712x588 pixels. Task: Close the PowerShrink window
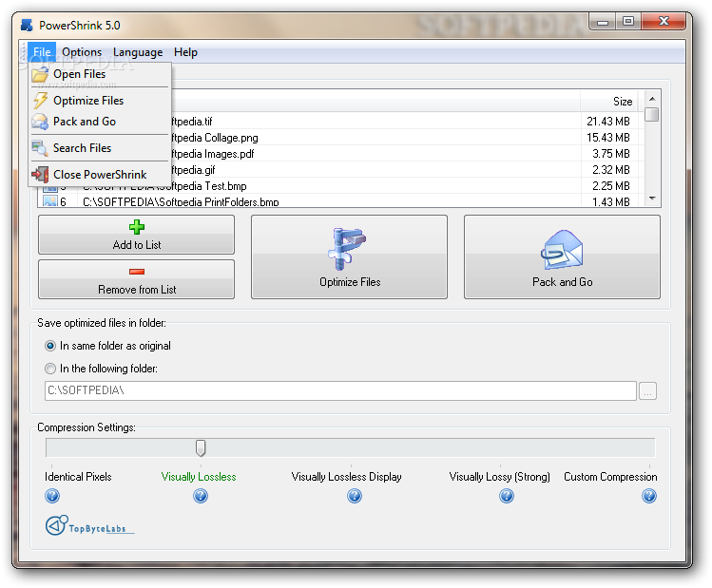point(664,22)
